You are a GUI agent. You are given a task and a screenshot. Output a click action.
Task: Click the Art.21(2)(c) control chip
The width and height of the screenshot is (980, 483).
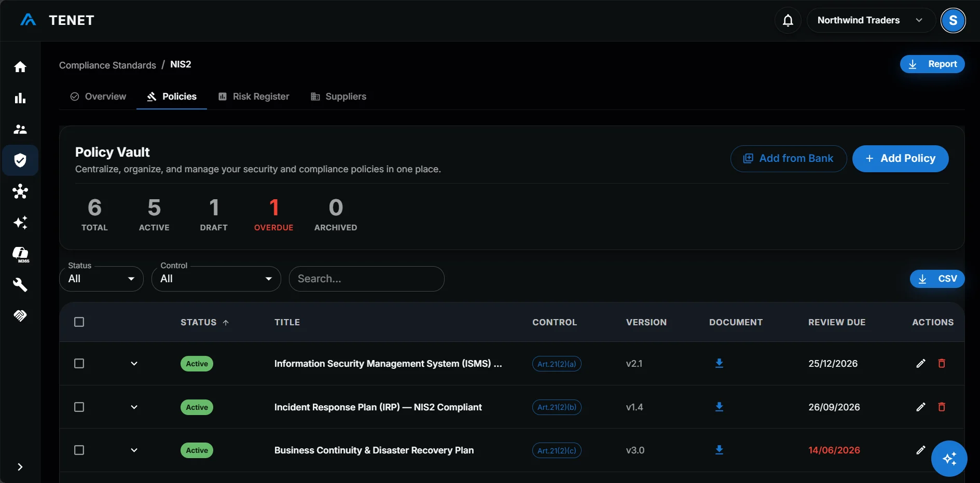(x=557, y=450)
